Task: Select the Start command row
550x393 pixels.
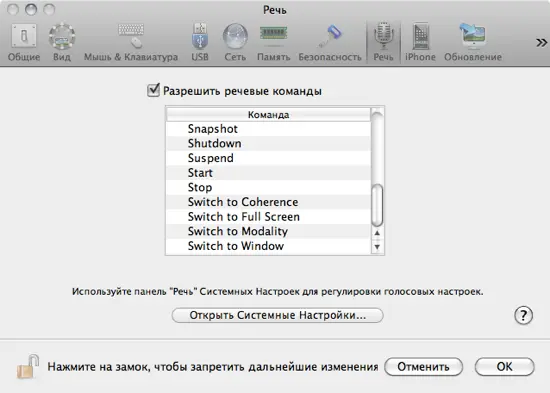Action: click(x=268, y=173)
